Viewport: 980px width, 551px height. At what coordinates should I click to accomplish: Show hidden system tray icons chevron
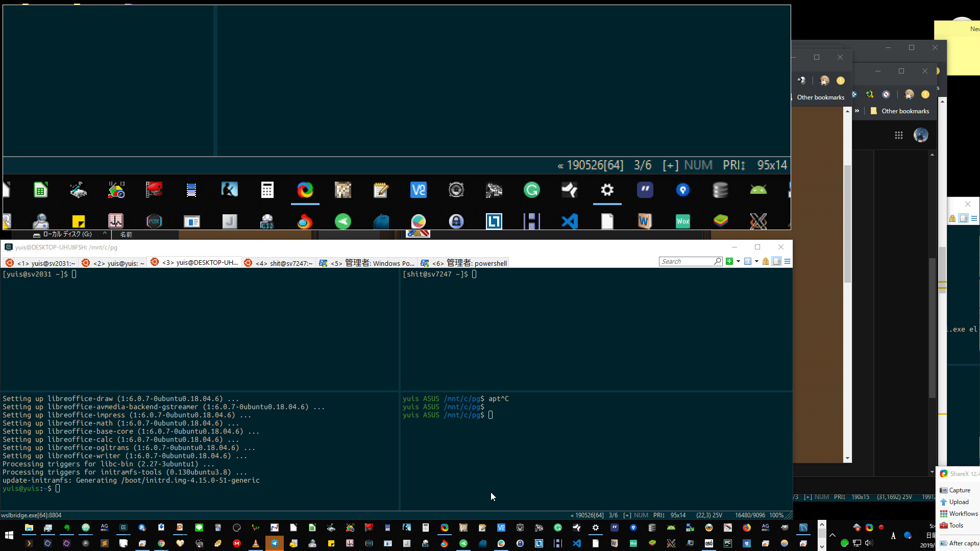832,535
